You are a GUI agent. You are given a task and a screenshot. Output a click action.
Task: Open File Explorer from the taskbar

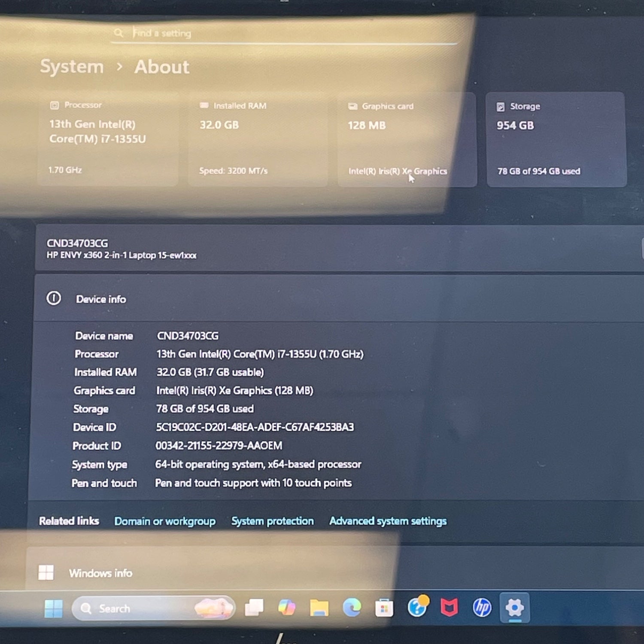[x=319, y=608]
